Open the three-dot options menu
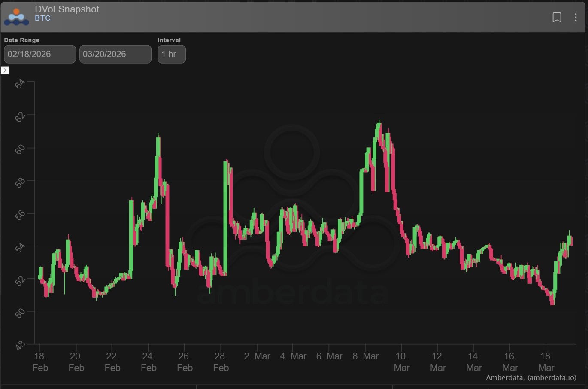 coord(576,17)
